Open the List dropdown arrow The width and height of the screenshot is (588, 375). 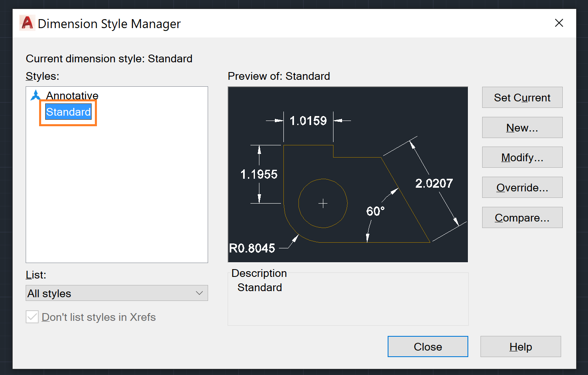pos(199,293)
